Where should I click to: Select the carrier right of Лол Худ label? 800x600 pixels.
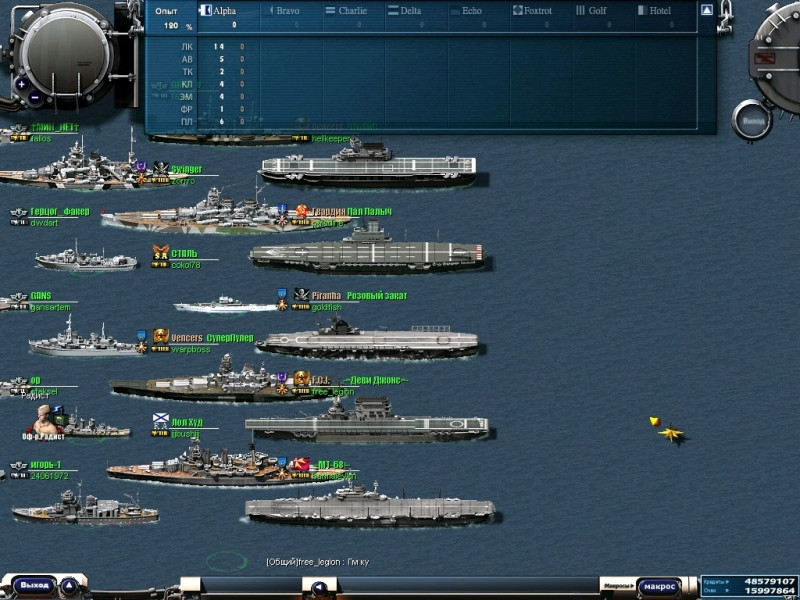[x=367, y=421]
